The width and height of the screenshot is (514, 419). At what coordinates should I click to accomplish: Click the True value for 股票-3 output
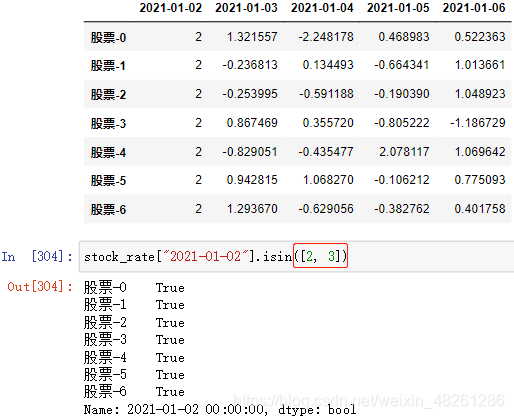[x=170, y=340]
